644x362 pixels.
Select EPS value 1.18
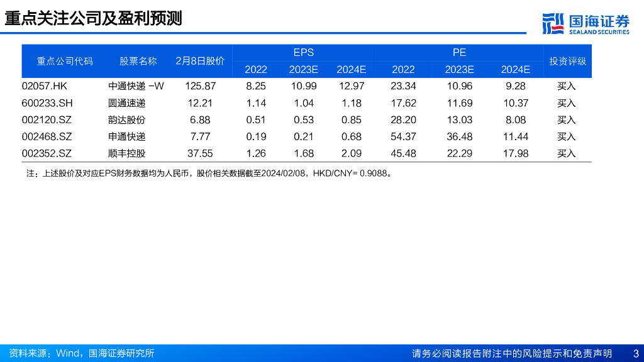click(x=352, y=103)
